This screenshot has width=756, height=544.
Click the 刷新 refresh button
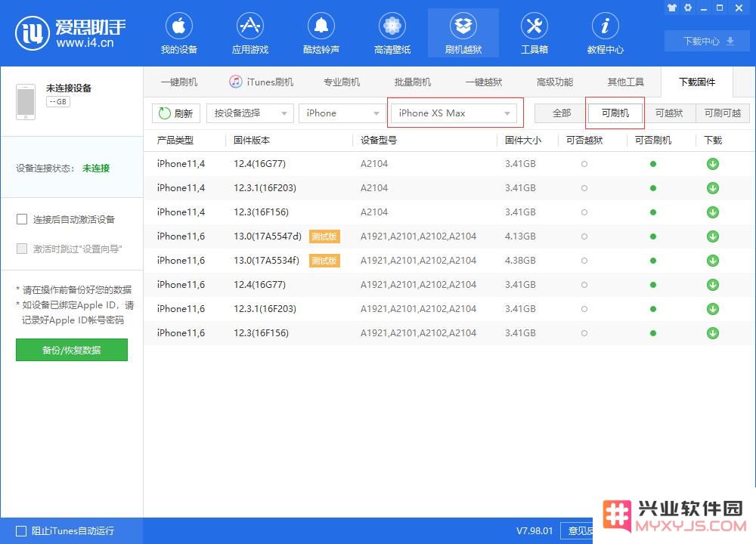(175, 113)
